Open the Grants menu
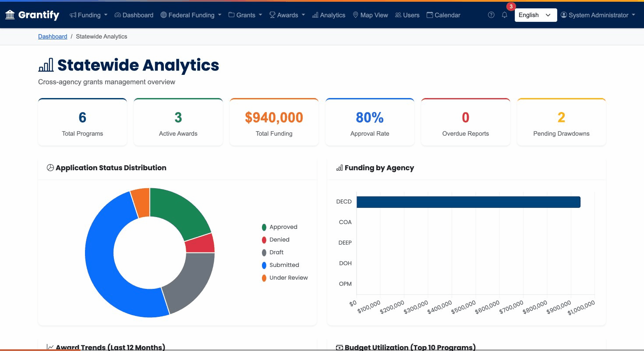The height and width of the screenshot is (351, 644). (245, 14)
